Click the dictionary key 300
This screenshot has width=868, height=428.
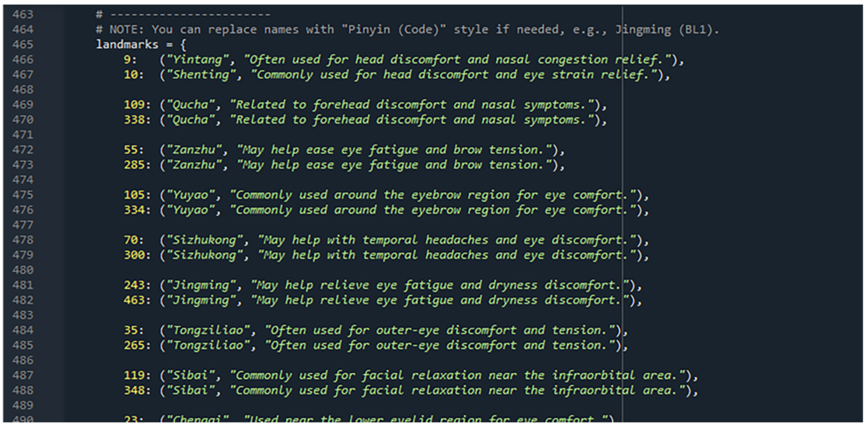click(x=134, y=255)
